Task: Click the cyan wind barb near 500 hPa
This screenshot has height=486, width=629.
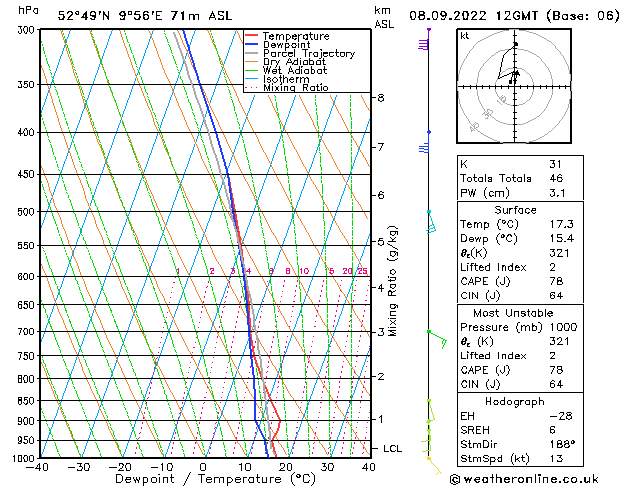Action: pyautogui.click(x=432, y=223)
